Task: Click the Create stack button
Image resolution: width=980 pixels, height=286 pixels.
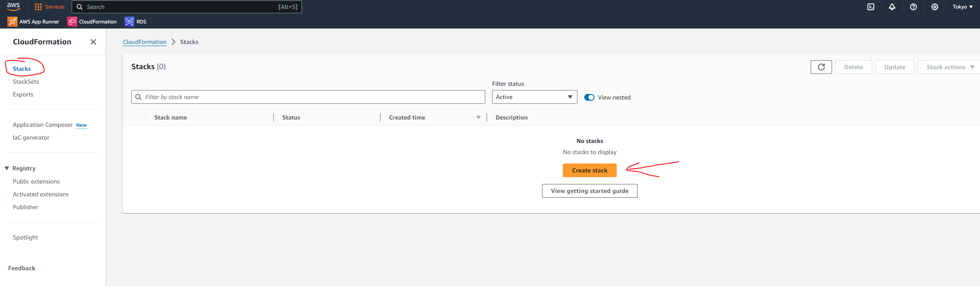Action: click(590, 170)
